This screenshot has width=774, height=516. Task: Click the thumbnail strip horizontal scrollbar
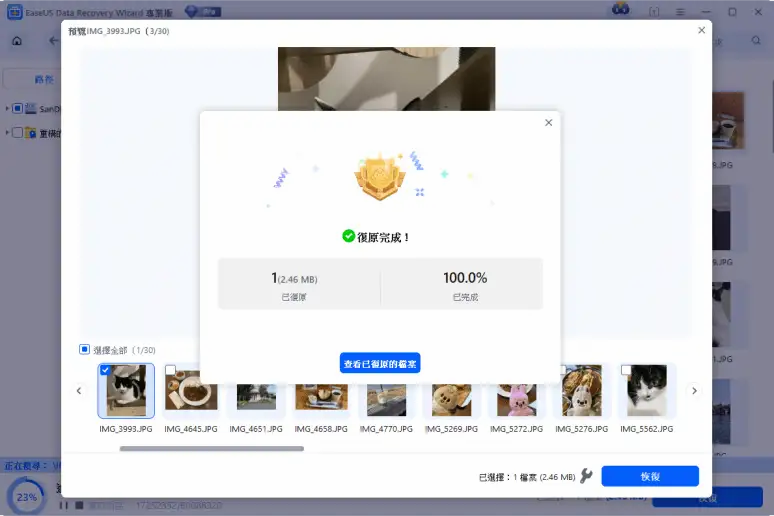211,448
